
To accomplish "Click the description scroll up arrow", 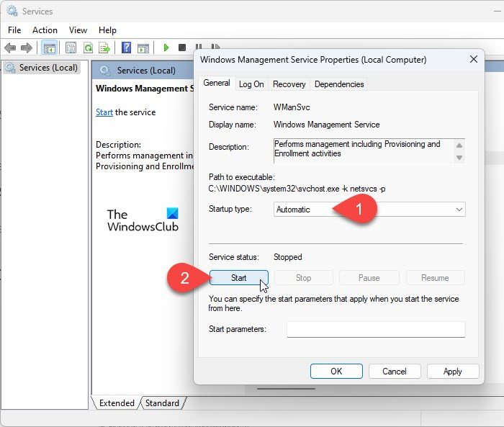I will pos(459,145).
